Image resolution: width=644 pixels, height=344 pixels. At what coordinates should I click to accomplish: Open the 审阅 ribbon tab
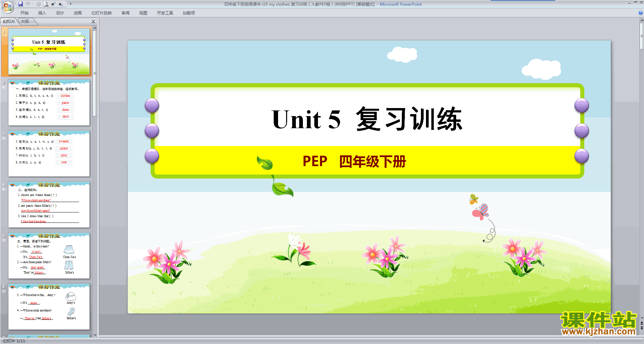[x=125, y=13]
